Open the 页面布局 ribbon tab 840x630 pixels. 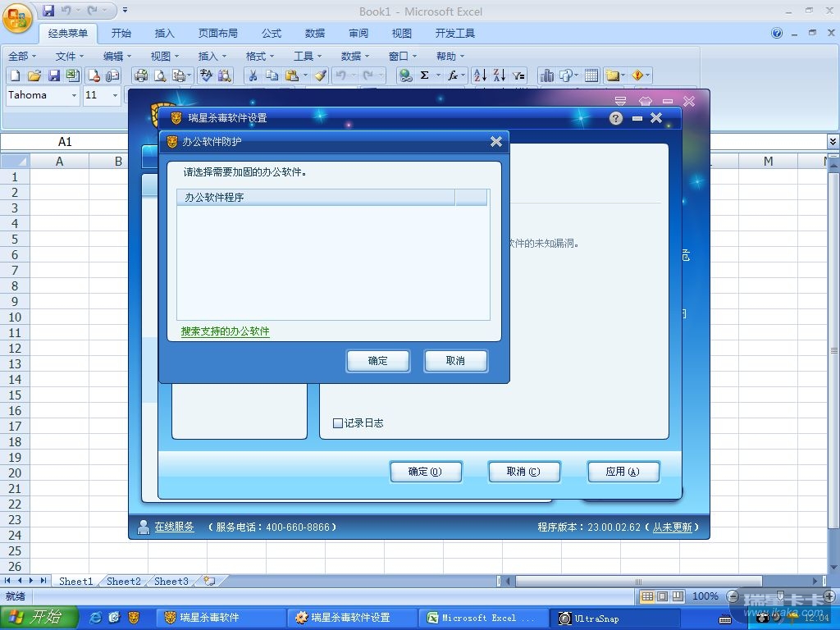218,33
